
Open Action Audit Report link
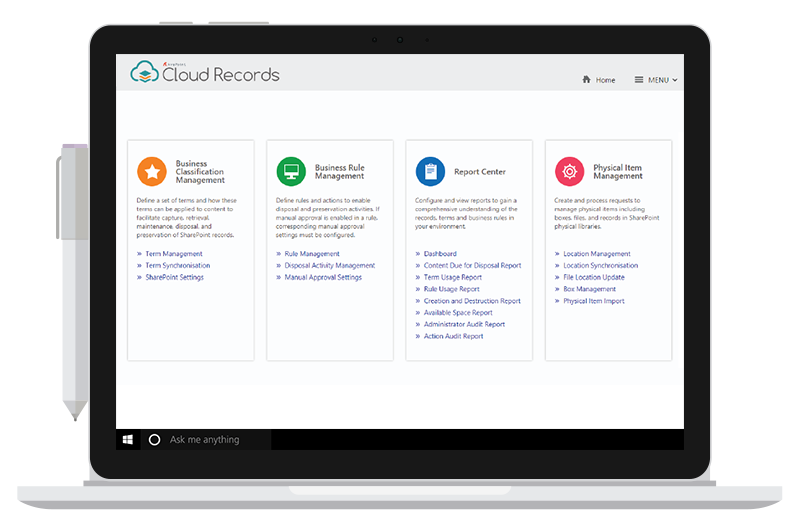tap(454, 336)
